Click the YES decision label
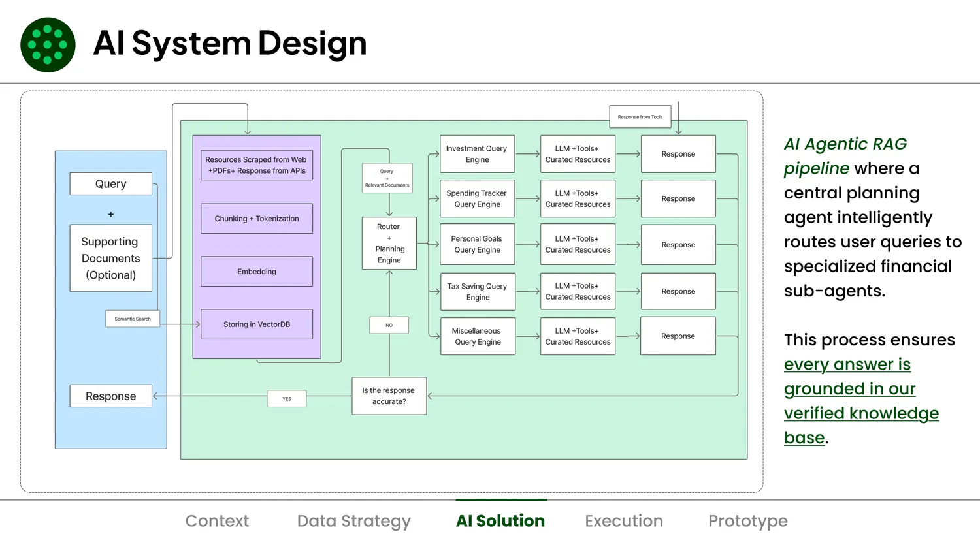This screenshot has width=980, height=551. [287, 399]
